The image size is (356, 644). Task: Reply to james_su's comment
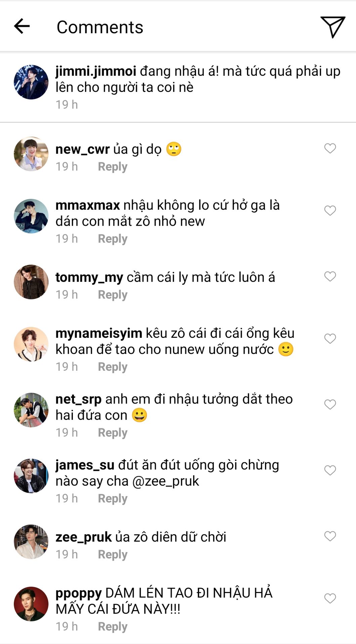[113, 499]
